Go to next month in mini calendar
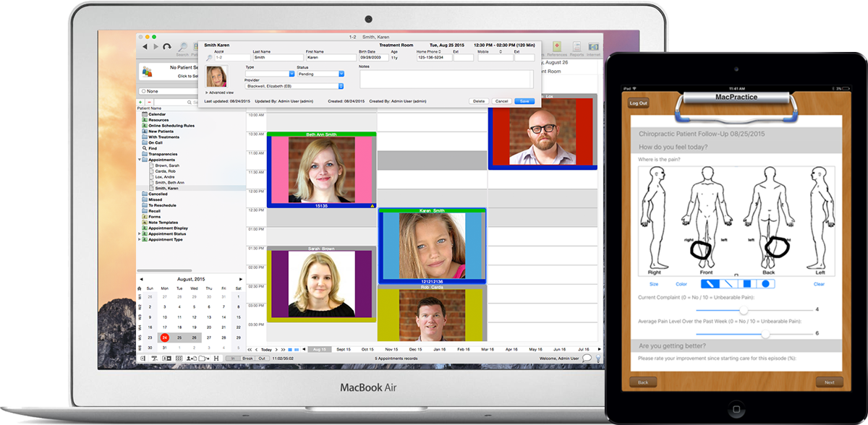 click(241, 279)
